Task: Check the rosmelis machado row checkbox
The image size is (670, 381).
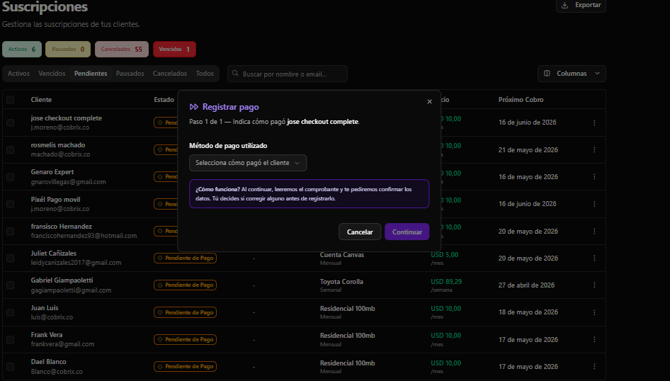Action: 10,150
